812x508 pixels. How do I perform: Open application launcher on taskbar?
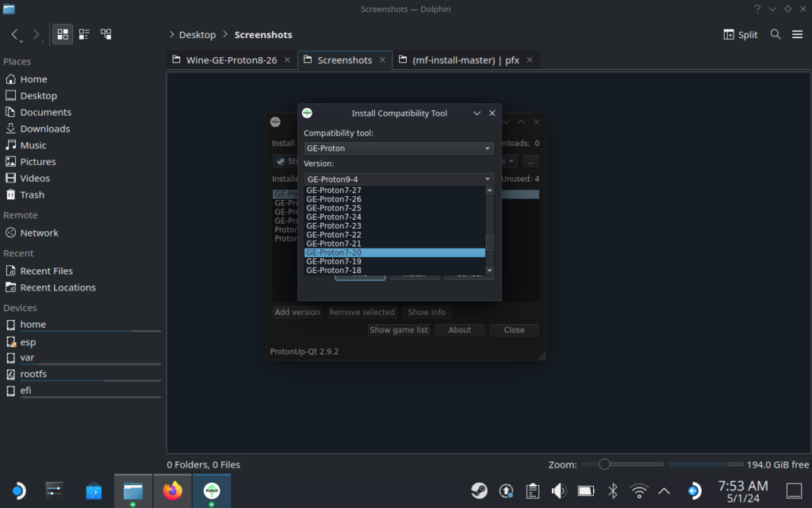coord(18,491)
